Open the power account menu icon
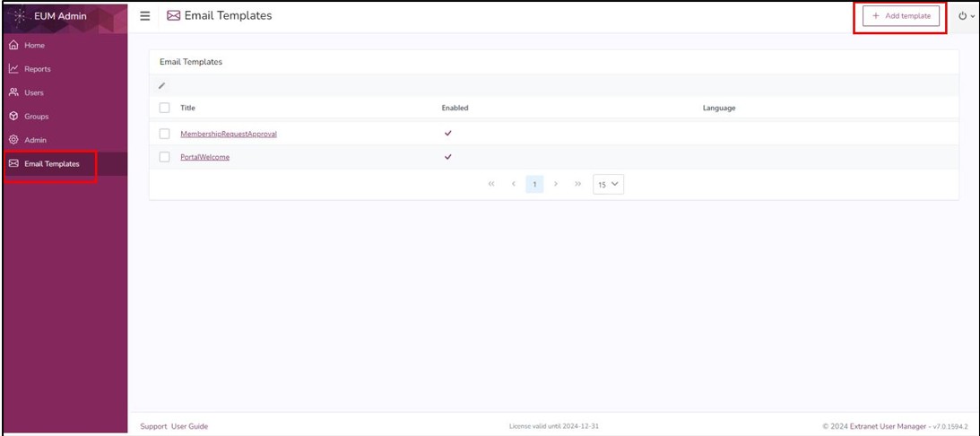This screenshot has width=980, height=436. pyautogui.click(x=962, y=16)
